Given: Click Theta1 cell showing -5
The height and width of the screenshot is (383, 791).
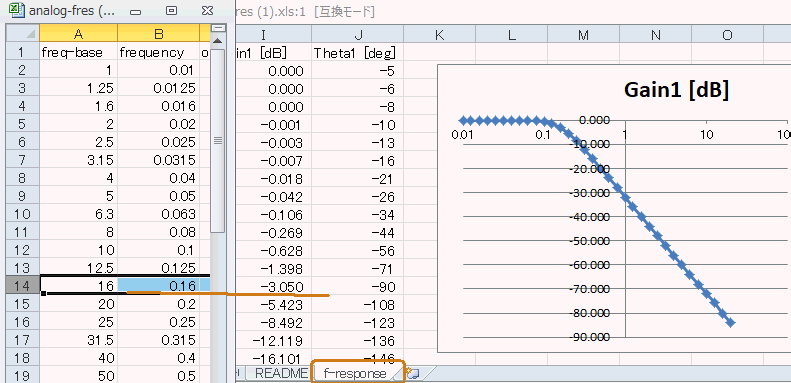Looking at the screenshot, I should pos(357,71).
